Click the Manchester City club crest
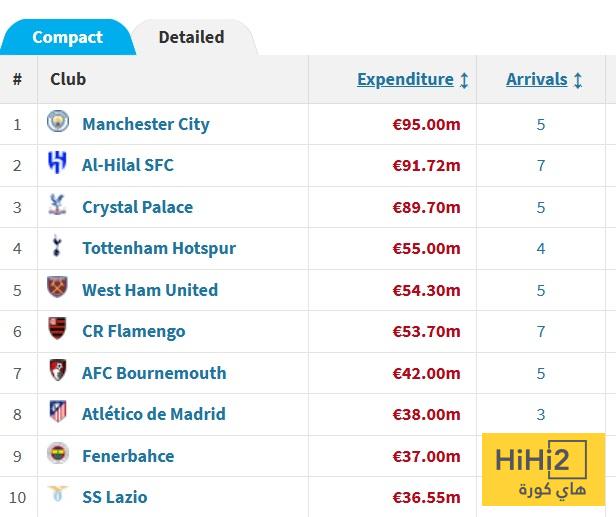616x517 pixels. point(58,122)
